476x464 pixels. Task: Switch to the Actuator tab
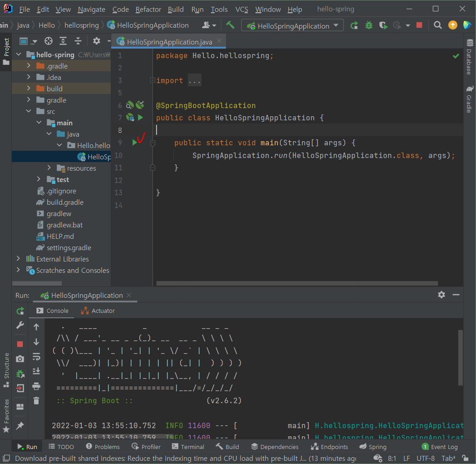98,311
